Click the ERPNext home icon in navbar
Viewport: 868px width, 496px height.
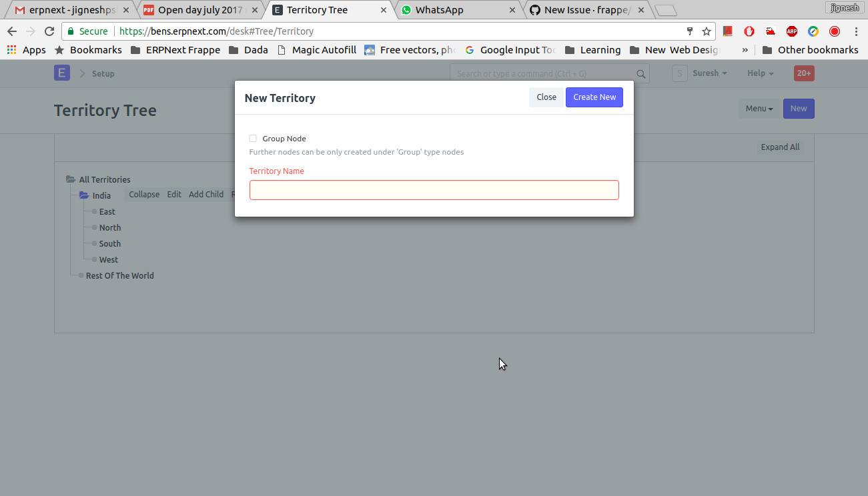(x=61, y=73)
